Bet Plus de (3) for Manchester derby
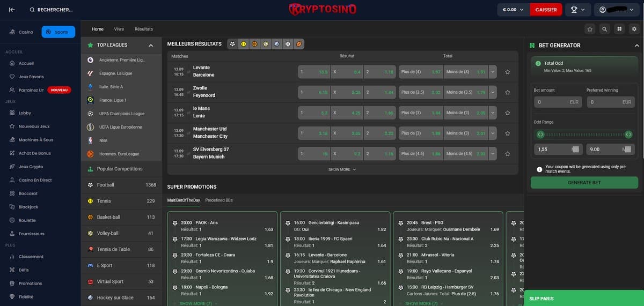The width and height of the screenshot is (644, 306). 420,133
